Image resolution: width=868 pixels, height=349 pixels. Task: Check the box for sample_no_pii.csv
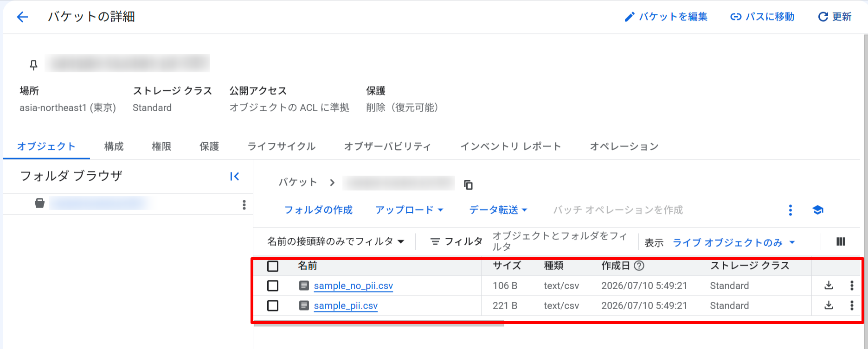(273, 286)
